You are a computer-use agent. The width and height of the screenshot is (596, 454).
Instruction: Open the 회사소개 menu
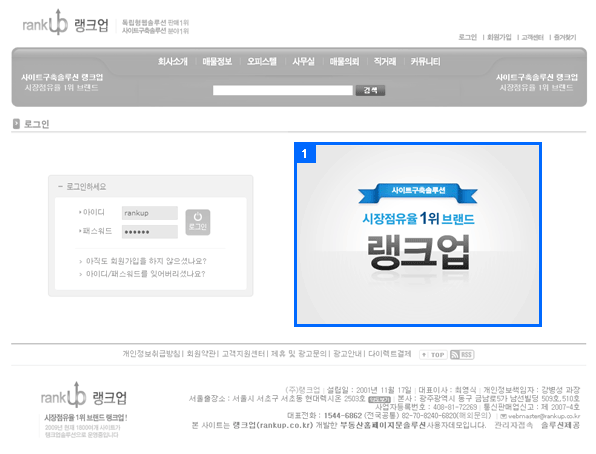173,62
